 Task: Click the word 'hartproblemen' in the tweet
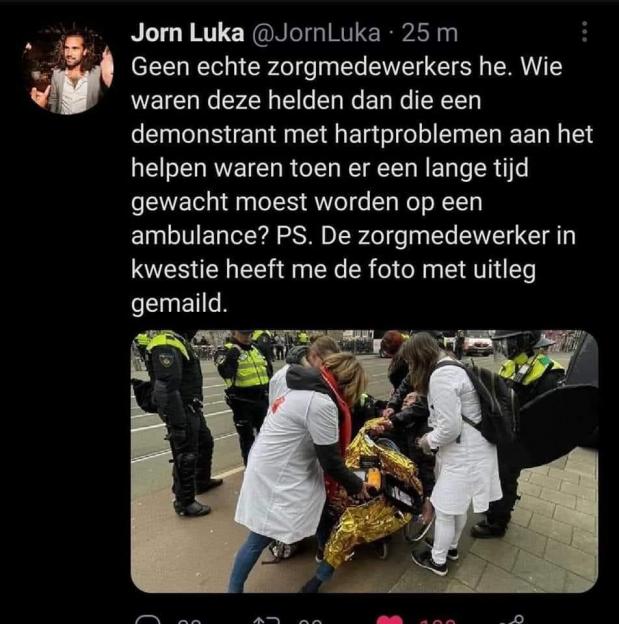click(418, 135)
